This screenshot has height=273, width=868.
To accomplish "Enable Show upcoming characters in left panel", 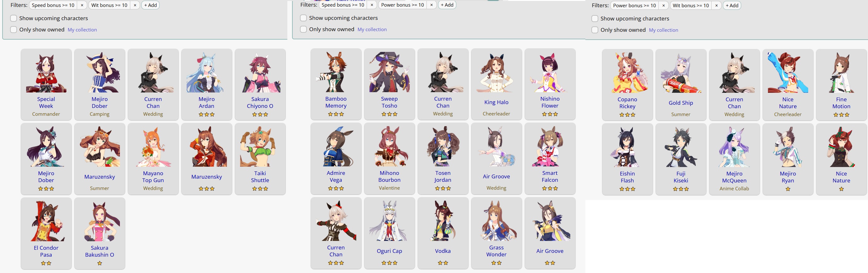I will (14, 18).
